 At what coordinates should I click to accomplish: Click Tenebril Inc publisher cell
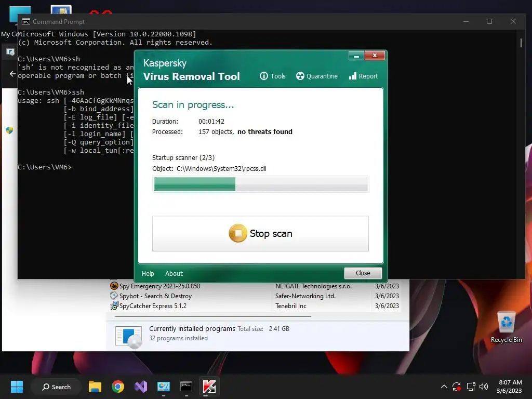pos(291,305)
